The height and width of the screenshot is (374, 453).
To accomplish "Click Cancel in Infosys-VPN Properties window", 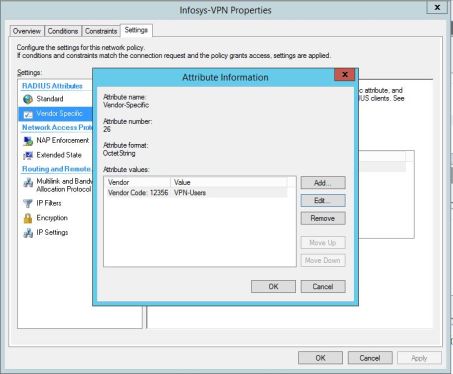I will click(370, 358).
